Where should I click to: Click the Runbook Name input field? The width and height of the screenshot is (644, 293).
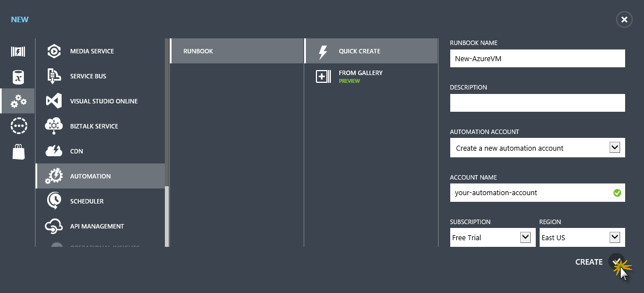[537, 58]
